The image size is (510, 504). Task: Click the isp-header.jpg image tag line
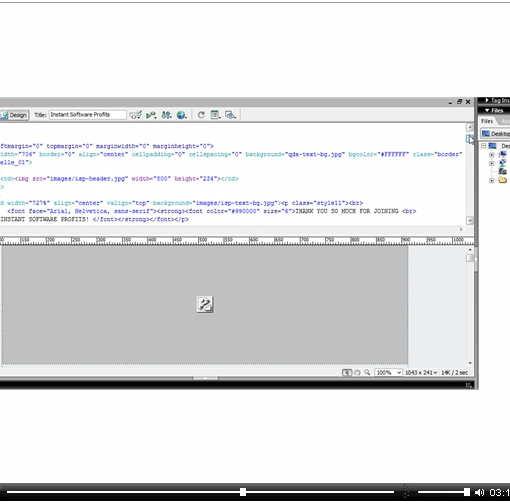point(119,179)
